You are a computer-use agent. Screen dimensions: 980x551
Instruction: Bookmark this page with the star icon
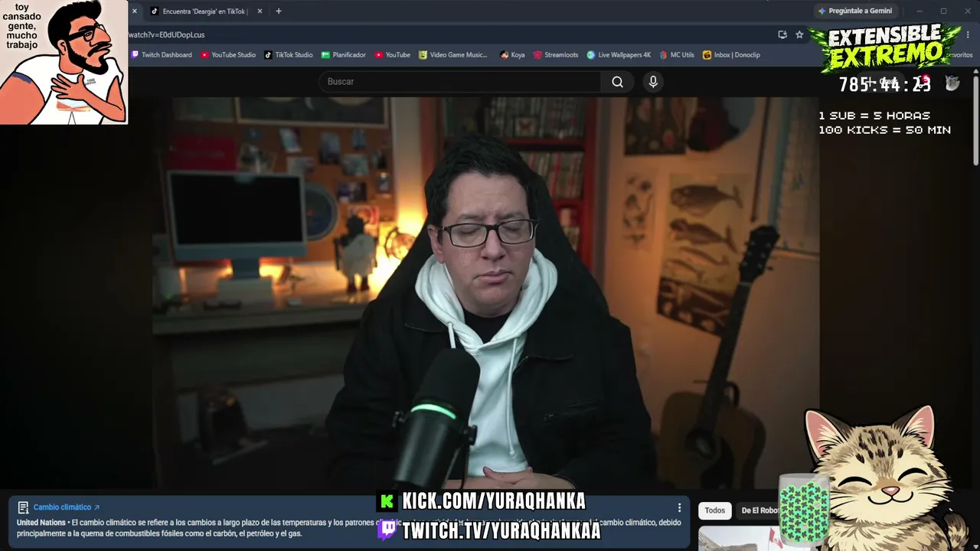799,34
